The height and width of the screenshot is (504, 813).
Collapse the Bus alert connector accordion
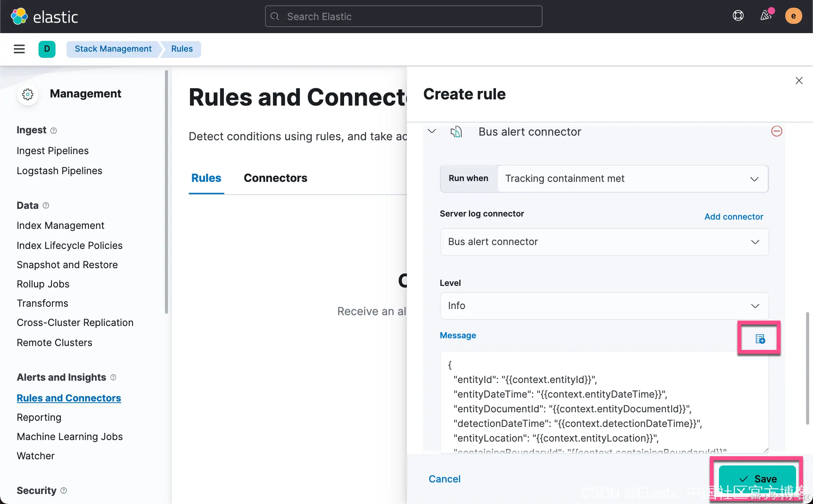click(x=432, y=131)
